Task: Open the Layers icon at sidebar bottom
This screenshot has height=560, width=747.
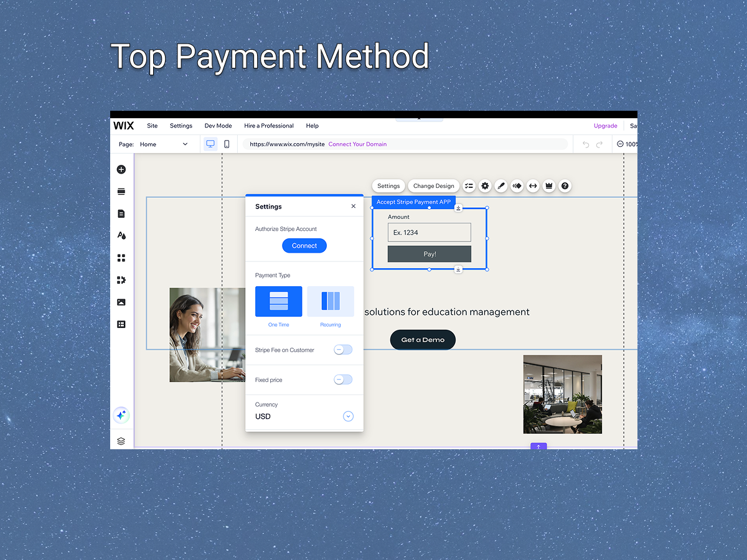Action: 121,441
